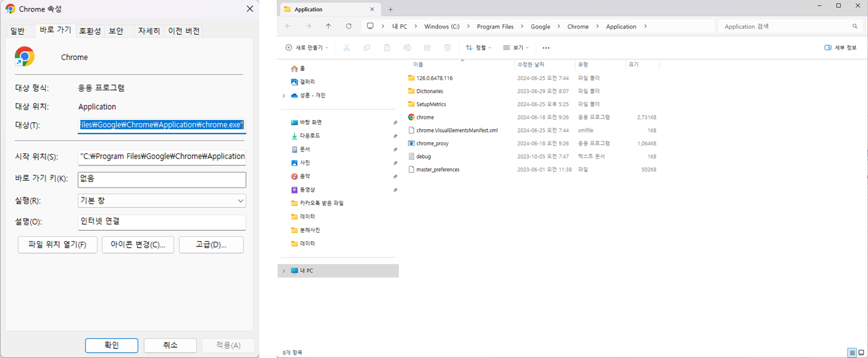
Task: Refresh the Application folder view
Action: [x=348, y=26]
